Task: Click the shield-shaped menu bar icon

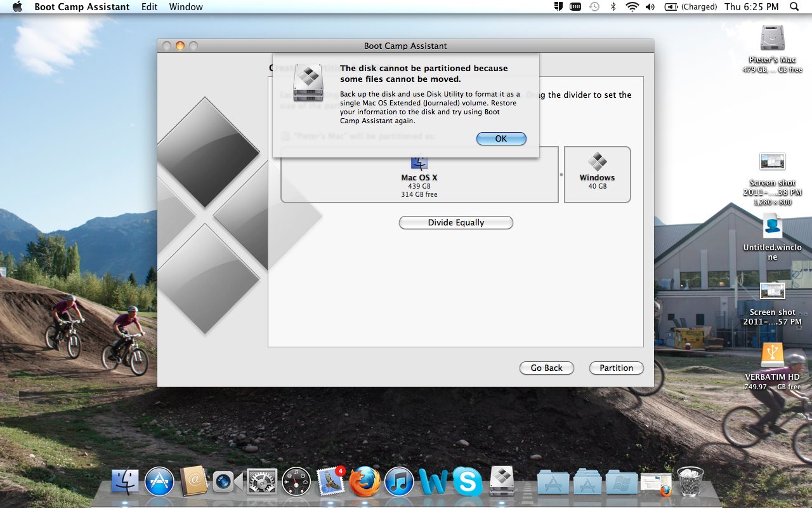Action: point(558,7)
